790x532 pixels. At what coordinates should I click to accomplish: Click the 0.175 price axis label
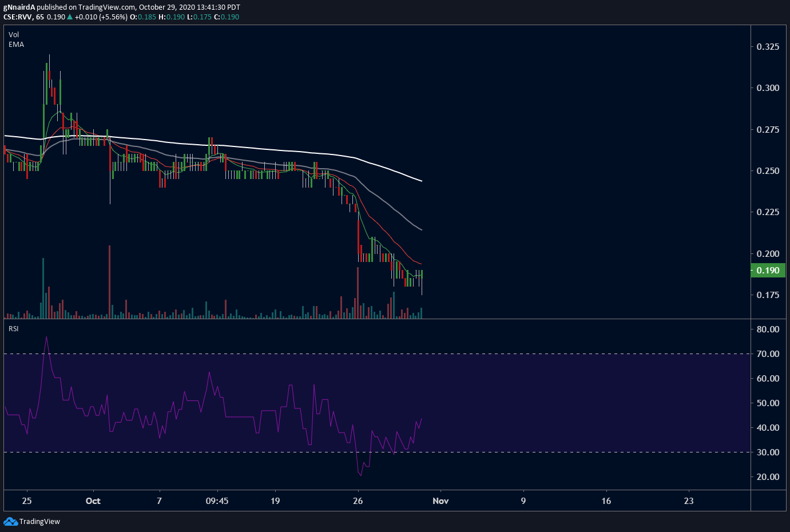[768, 295]
